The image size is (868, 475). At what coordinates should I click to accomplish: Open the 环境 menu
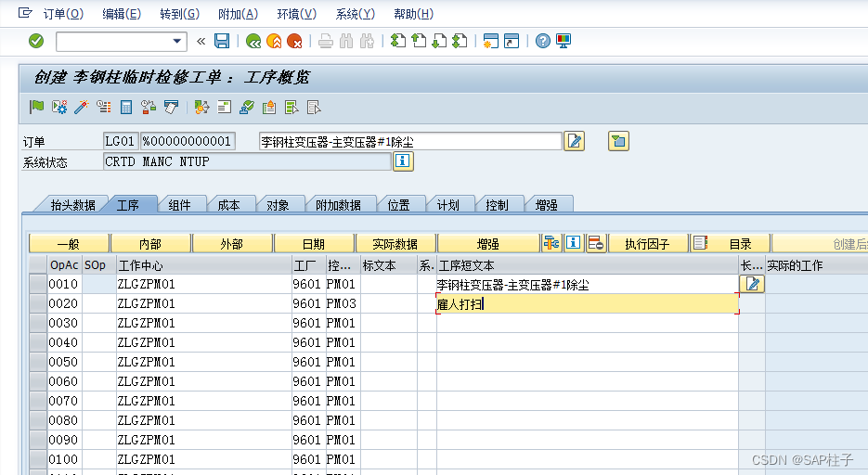(297, 14)
